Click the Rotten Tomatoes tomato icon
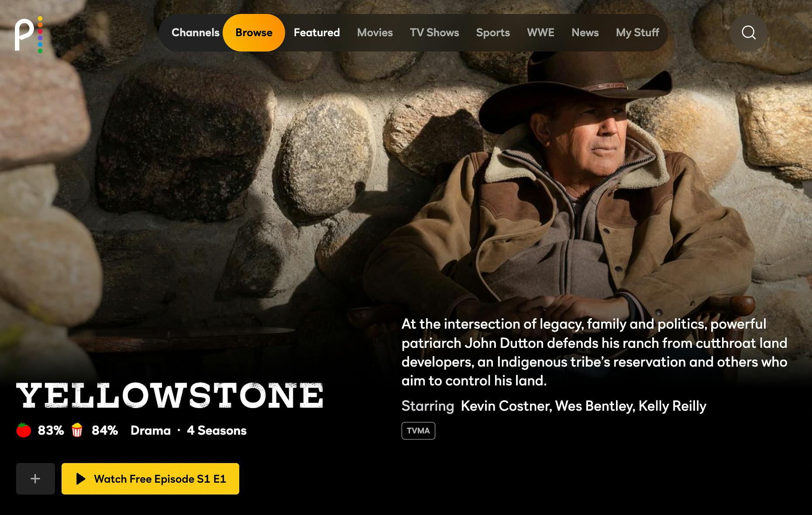 24,430
